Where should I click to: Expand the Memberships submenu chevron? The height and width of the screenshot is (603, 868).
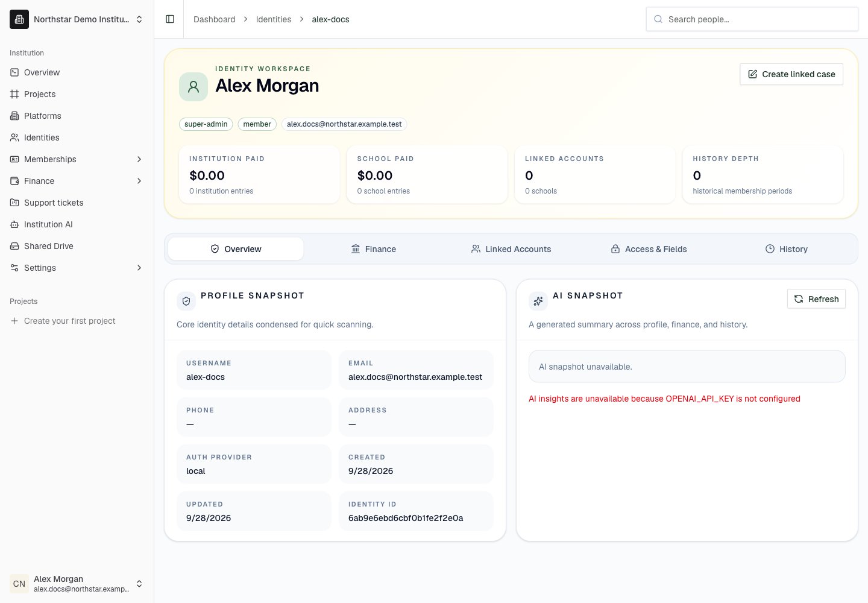coord(139,159)
